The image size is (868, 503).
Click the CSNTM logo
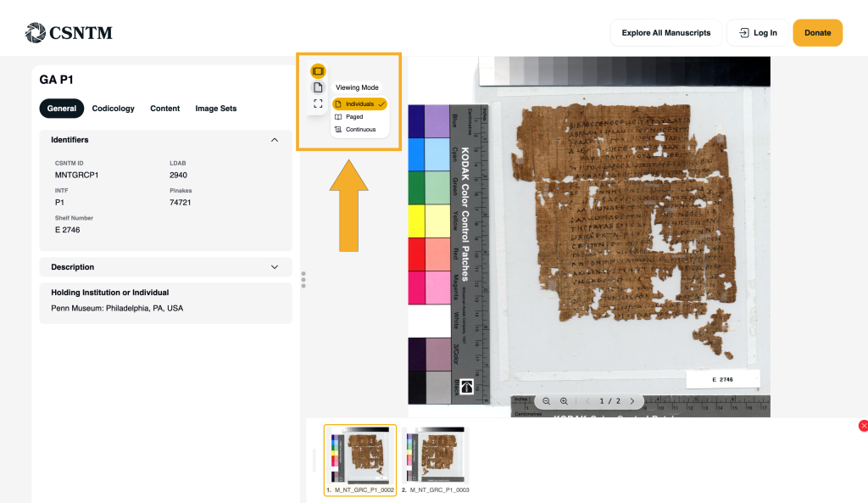tap(69, 33)
